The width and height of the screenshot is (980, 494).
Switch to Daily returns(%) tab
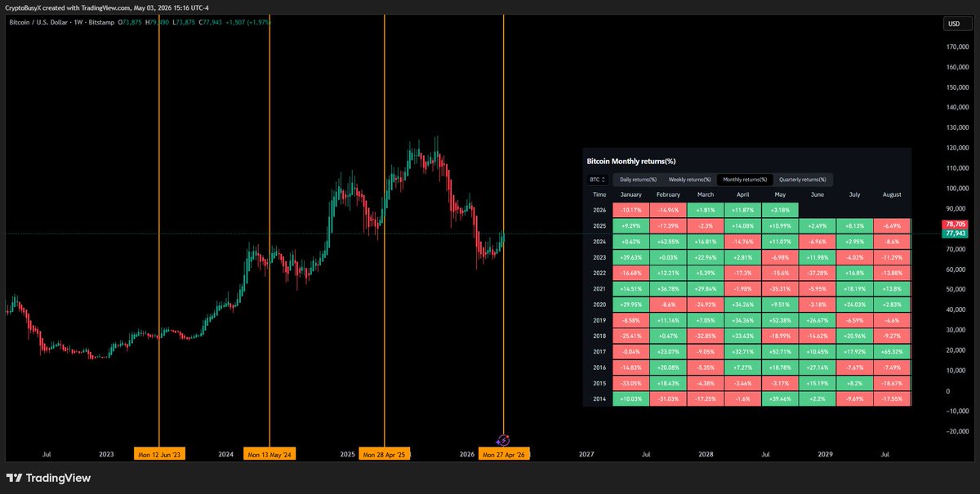click(639, 180)
